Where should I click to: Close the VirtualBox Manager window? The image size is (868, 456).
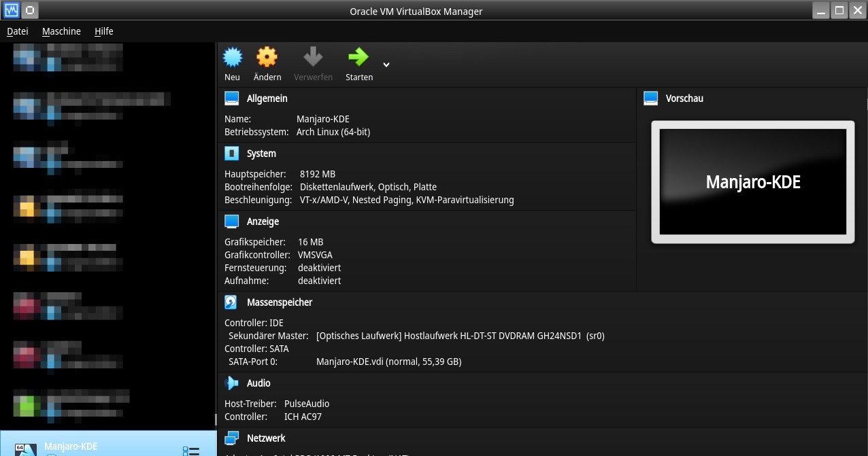[856, 10]
